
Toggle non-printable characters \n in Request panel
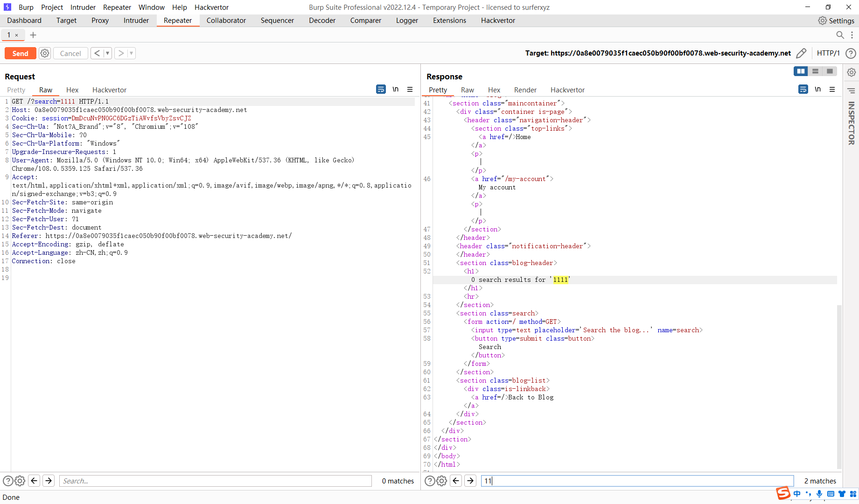(x=396, y=89)
